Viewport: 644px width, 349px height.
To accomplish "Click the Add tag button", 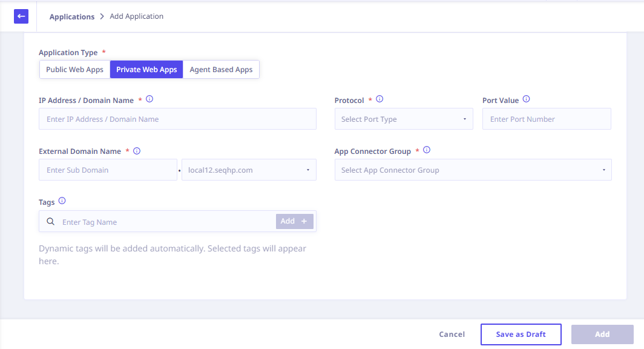I will [295, 221].
